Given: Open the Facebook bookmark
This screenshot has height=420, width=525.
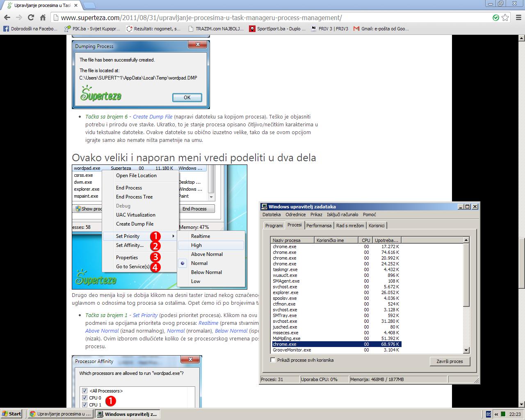Looking at the screenshot, I should coord(30,29).
